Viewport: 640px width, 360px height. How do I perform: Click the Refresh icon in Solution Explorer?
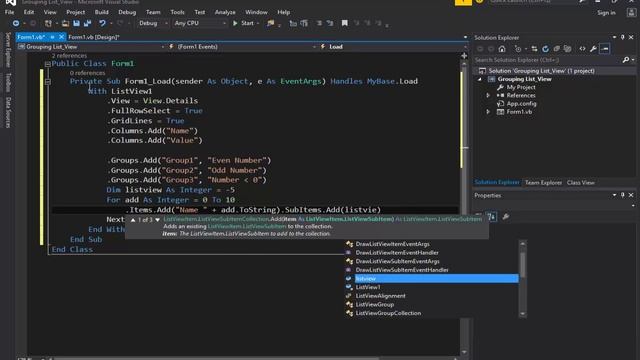pos(545,49)
